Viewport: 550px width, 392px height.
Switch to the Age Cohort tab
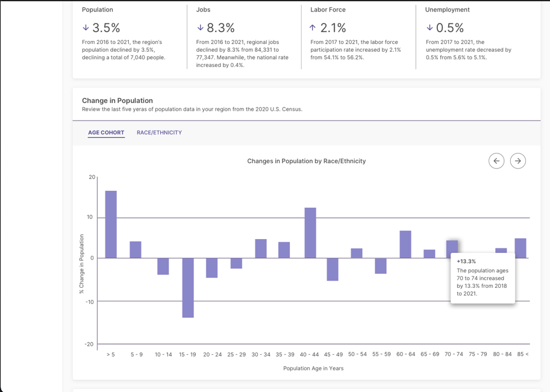click(x=106, y=132)
